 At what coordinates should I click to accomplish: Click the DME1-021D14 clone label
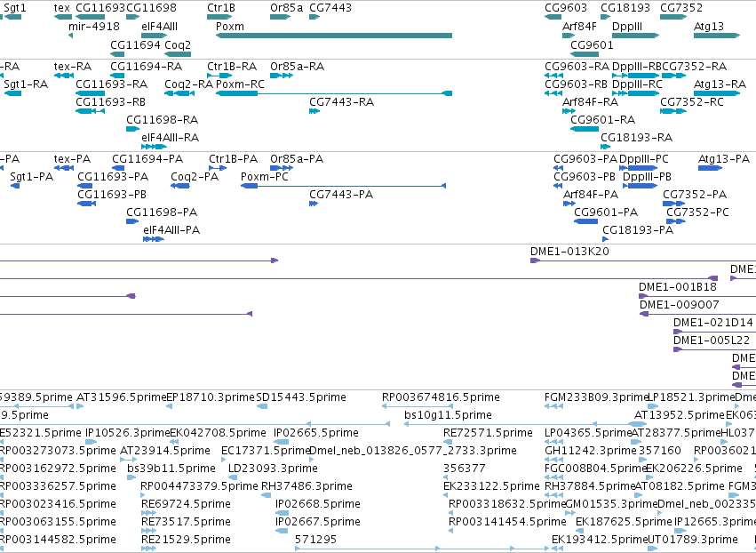coord(713,324)
